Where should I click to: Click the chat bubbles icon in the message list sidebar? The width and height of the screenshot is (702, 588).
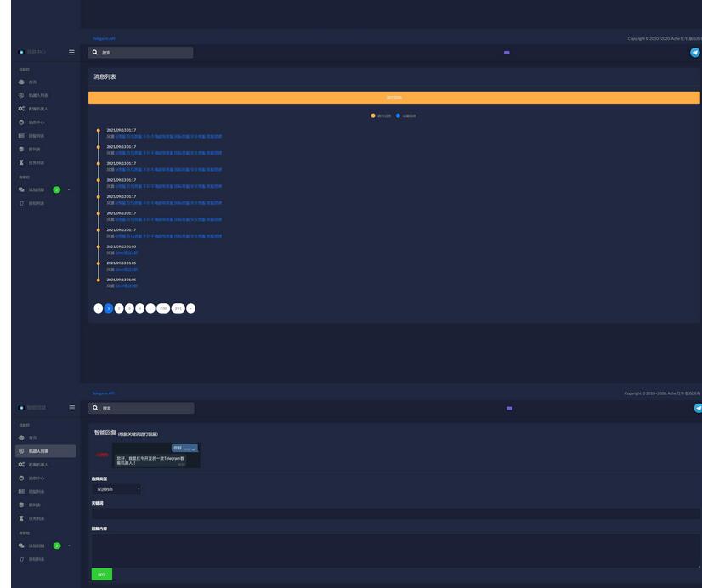click(x=21, y=189)
